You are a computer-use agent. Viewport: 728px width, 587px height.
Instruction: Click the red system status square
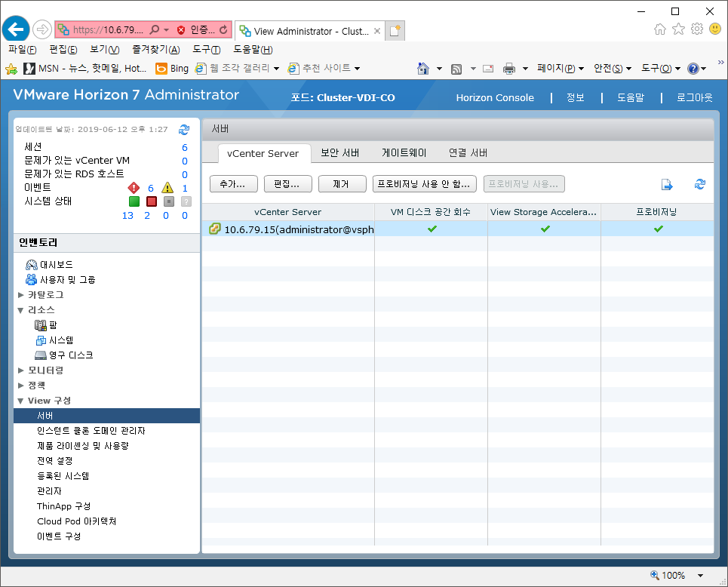tap(152, 201)
